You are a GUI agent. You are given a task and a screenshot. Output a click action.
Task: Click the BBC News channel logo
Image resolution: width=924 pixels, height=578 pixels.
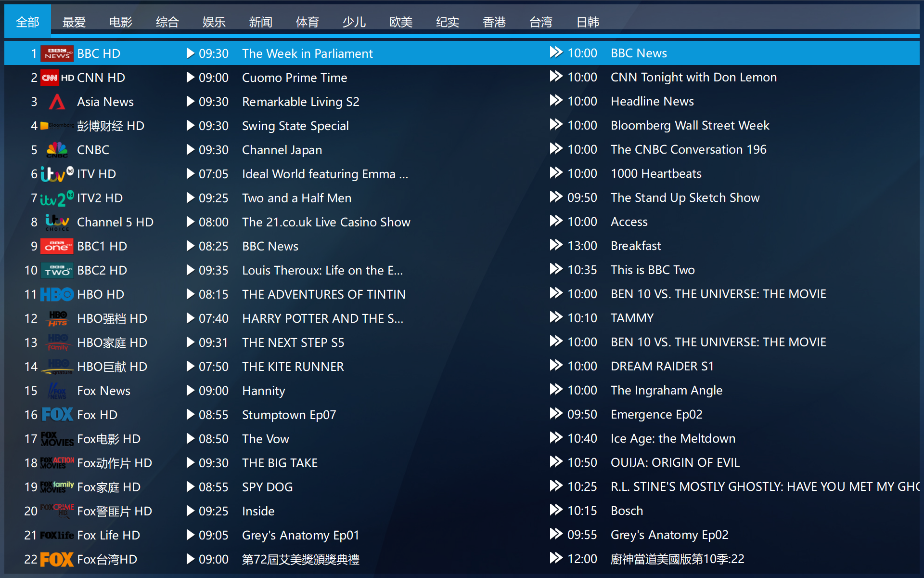pos(57,53)
